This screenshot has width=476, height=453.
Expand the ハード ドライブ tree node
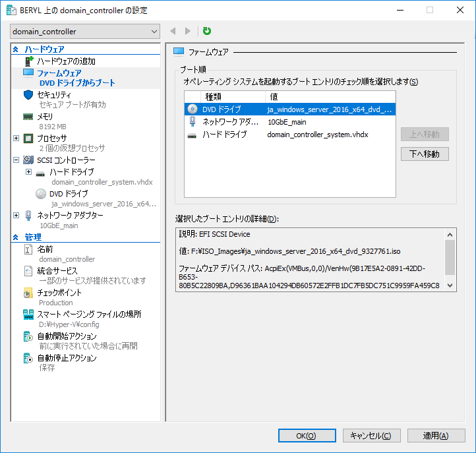click(28, 172)
